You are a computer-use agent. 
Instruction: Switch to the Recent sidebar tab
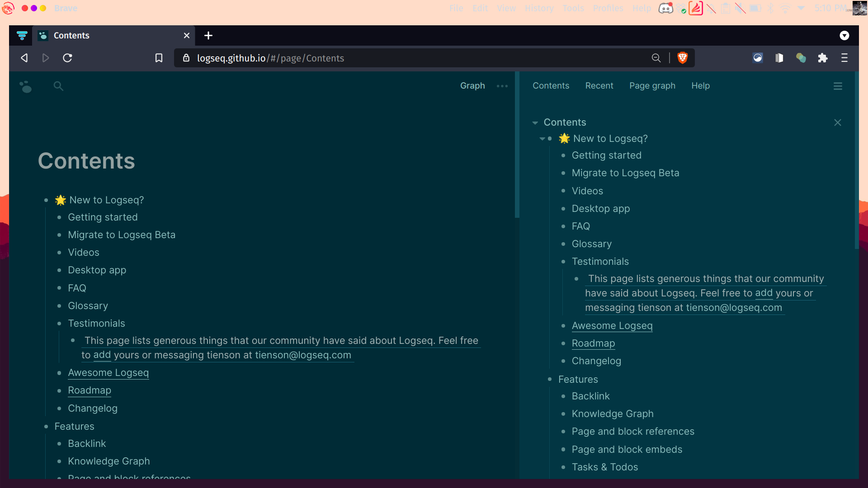point(599,86)
